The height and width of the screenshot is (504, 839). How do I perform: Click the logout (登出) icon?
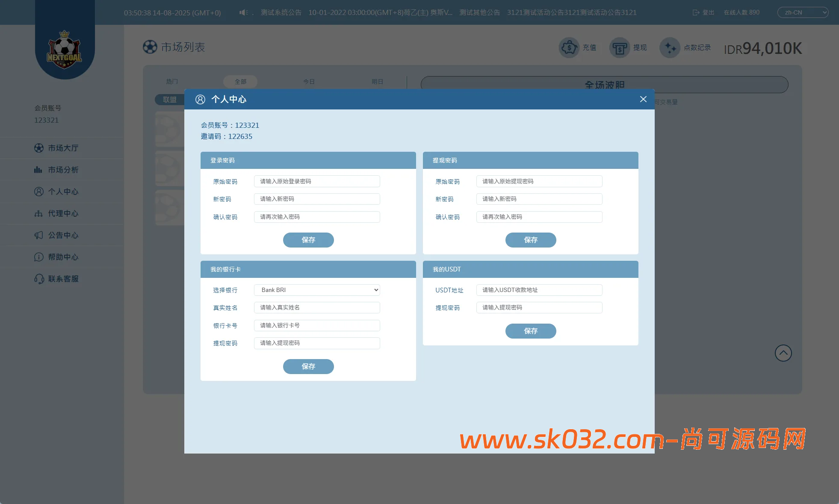coord(696,13)
